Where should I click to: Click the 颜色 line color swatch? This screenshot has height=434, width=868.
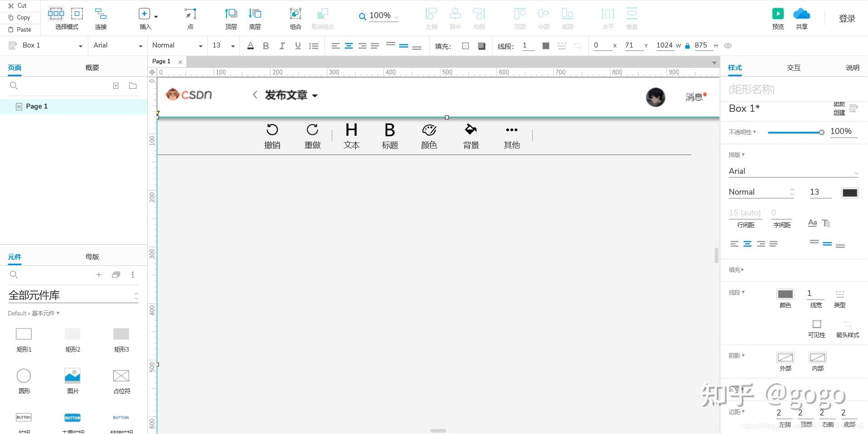785,294
